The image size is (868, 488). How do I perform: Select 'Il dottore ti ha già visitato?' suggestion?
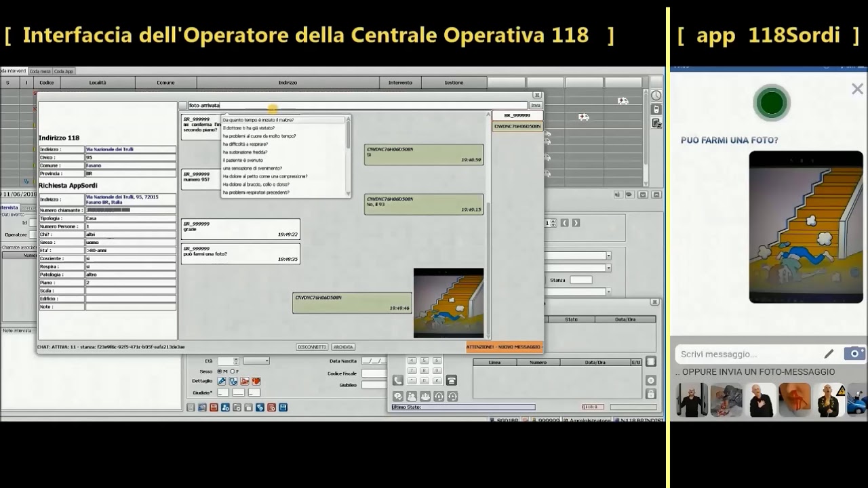click(x=248, y=128)
